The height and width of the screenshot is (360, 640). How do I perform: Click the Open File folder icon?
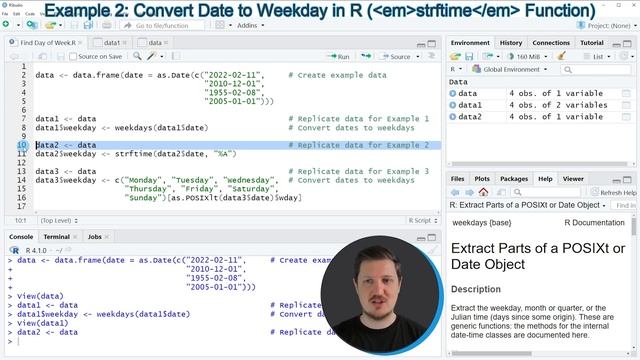50,25
